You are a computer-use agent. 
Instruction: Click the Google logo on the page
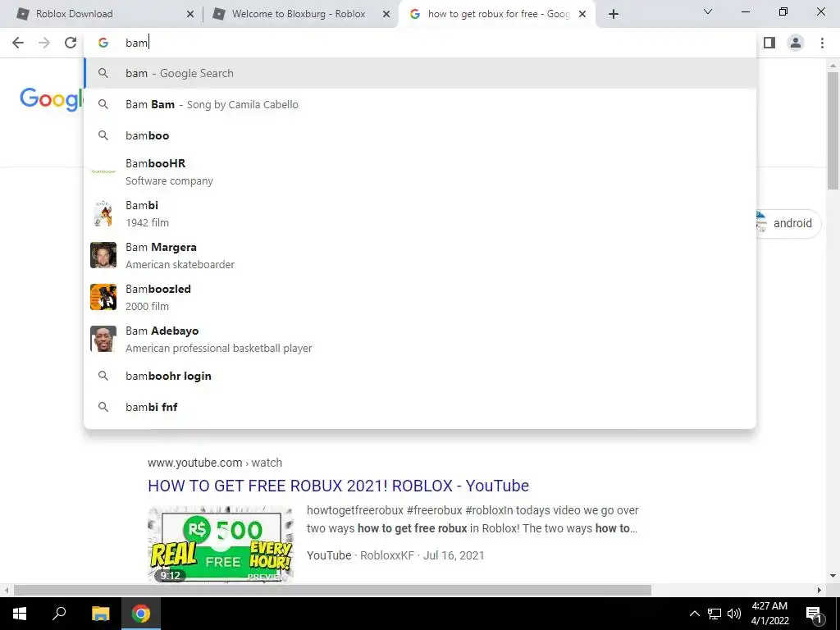point(52,99)
